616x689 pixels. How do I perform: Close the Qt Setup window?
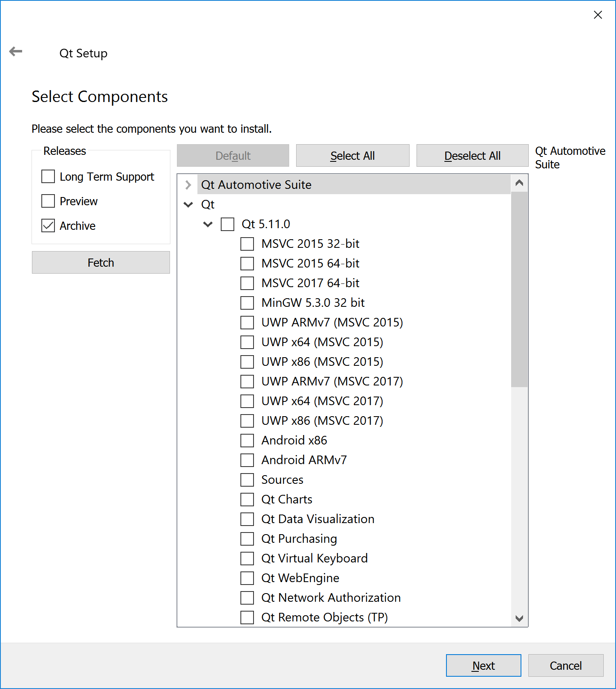(598, 15)
